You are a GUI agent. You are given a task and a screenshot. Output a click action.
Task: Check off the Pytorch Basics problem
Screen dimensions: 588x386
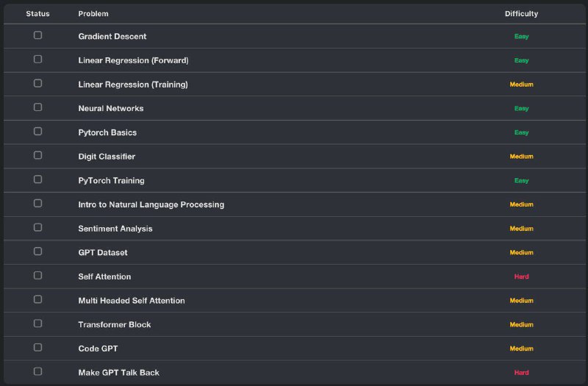click(37, 132)
